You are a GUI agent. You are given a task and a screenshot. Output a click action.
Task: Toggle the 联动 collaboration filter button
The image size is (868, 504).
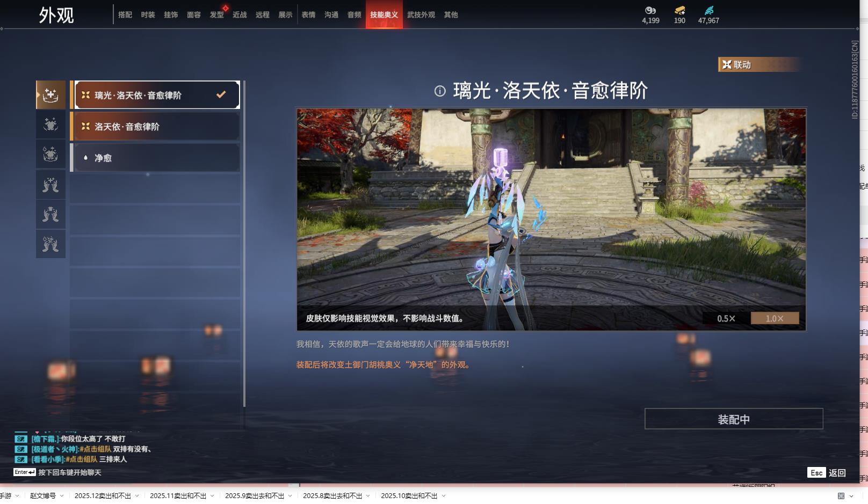pos(759,64)
